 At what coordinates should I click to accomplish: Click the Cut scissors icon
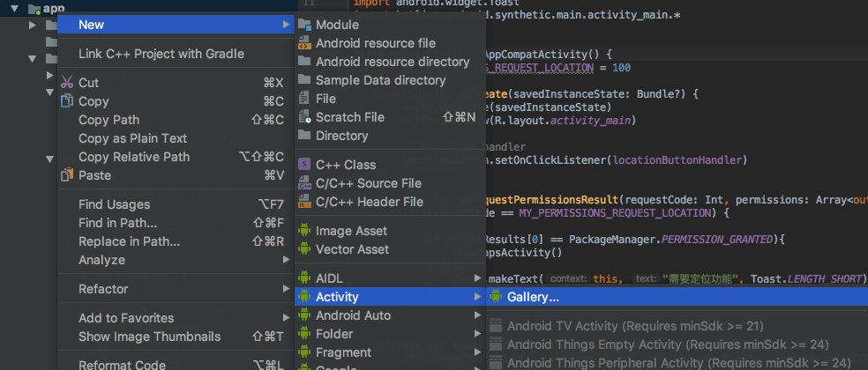tap(67, 83)
